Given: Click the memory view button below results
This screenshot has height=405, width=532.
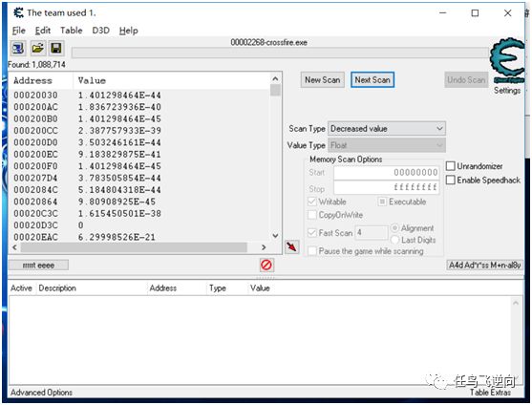Looking at the screenshot, I should [38, 266].
